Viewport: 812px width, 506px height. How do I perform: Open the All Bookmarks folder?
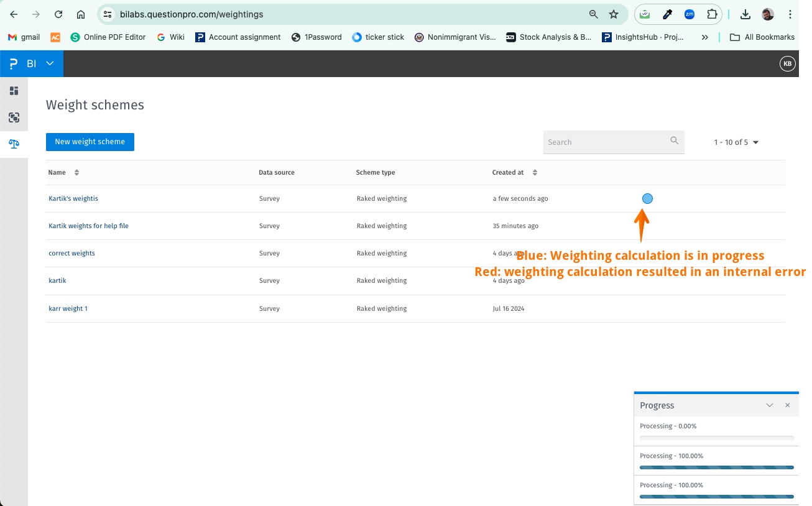(762, 37)
